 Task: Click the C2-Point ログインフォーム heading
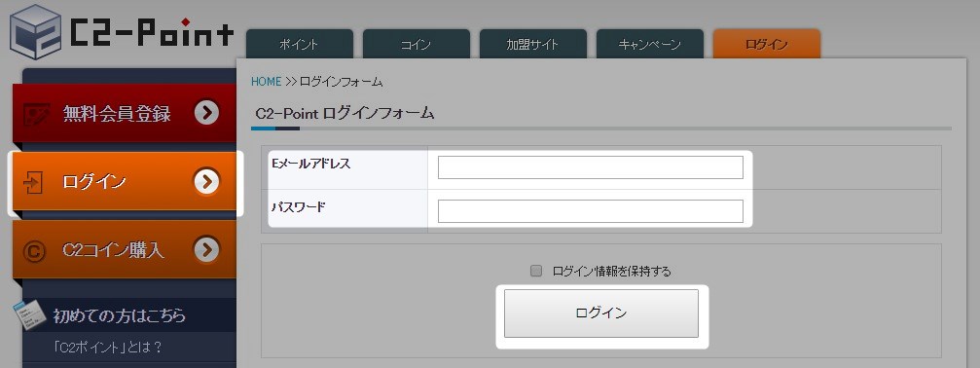345,114
